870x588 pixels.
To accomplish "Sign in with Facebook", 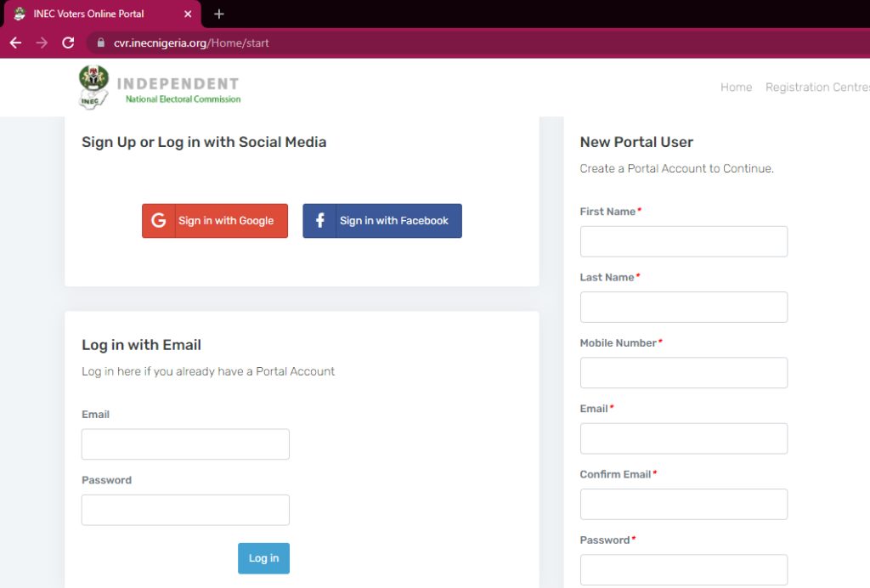I will [x=382, y=221].
